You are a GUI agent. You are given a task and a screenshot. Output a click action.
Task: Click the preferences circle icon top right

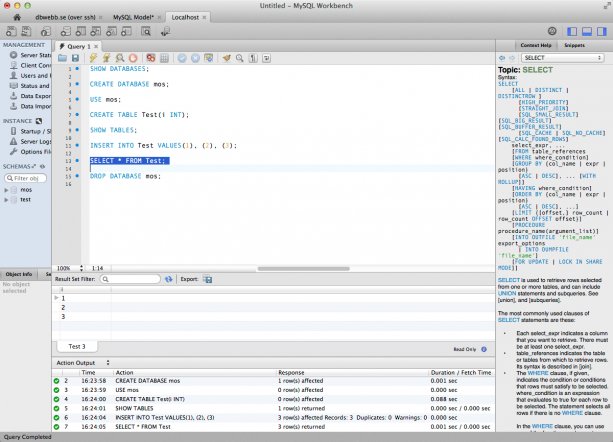552,31
